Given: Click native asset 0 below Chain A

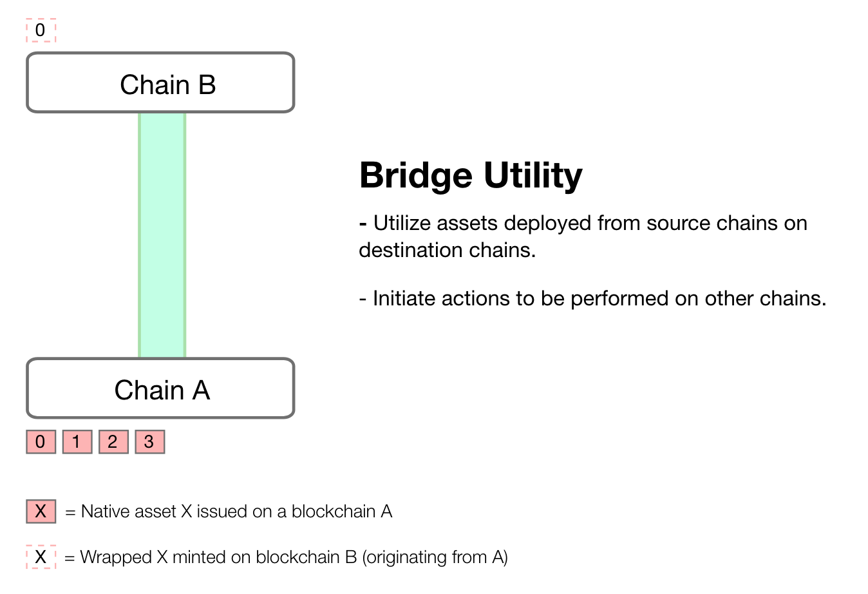Looking at the screenshot, I should [x=41, y=442].
